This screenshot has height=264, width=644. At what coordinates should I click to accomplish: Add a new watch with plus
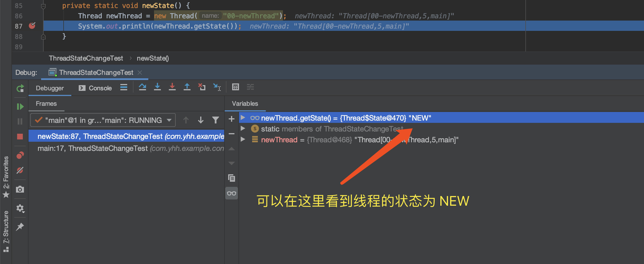pos(232,119)
